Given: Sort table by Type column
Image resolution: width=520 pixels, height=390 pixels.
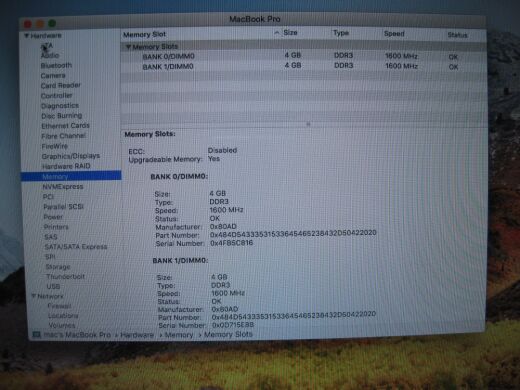Looking at the screenshot, I should coord(341,33).
